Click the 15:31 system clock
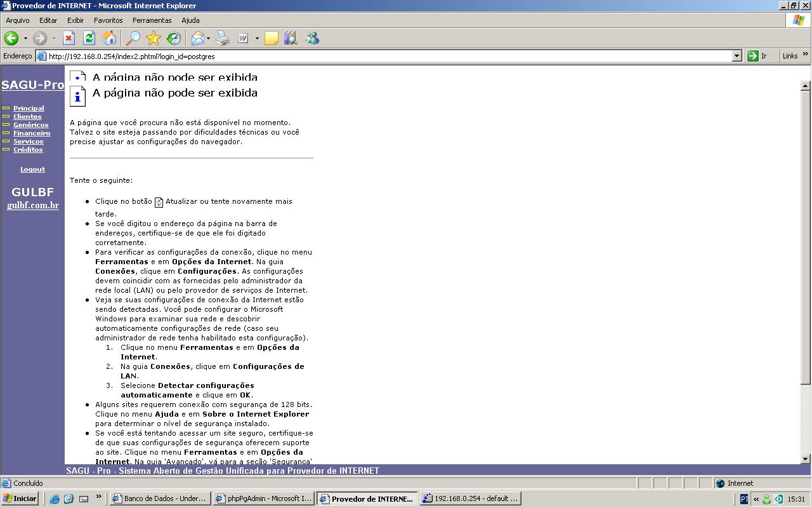Screen dimensions: 812x508 796,499
